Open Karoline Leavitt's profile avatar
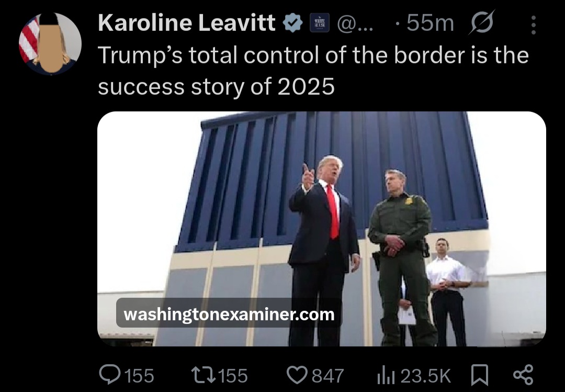Image resolution: width=565 pixels, height=392 pixels. pyautogui.click(x=50, y=43)
